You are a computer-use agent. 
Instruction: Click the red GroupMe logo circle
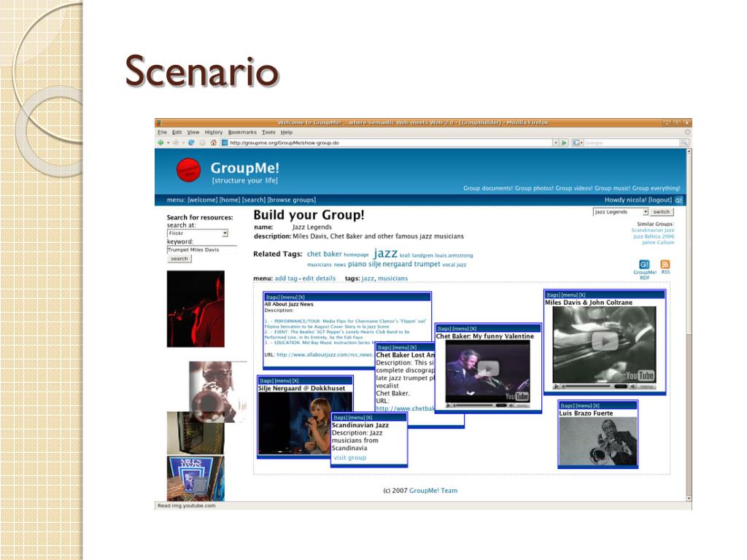pos(189,170)
